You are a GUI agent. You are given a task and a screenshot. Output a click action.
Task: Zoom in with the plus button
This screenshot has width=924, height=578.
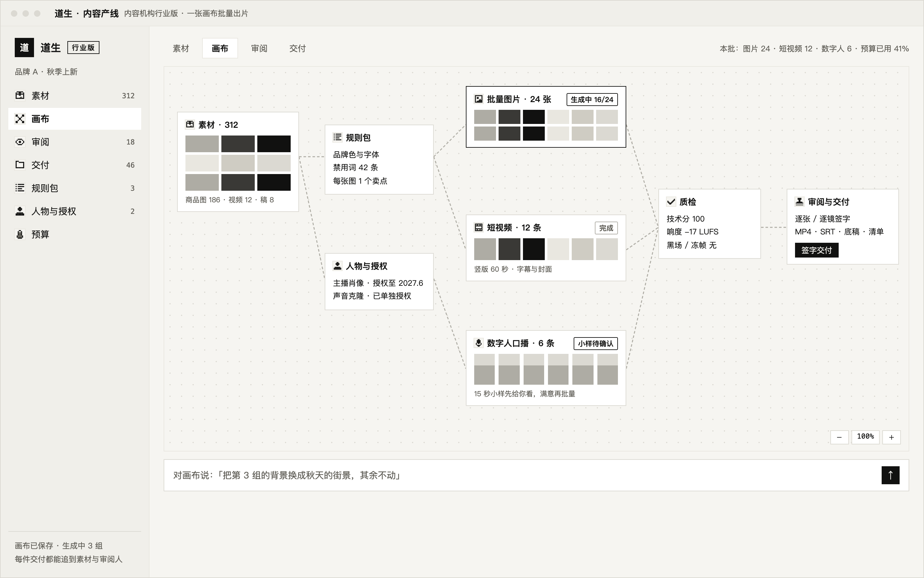892,437
